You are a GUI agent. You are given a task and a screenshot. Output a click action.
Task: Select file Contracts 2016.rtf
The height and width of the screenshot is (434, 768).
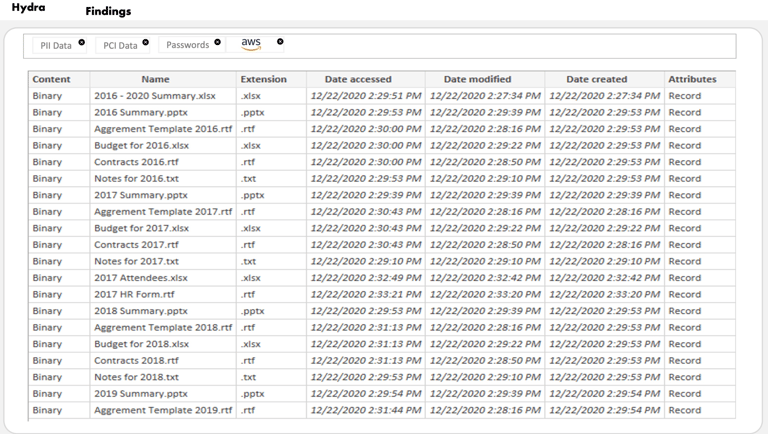pos(136,162)
